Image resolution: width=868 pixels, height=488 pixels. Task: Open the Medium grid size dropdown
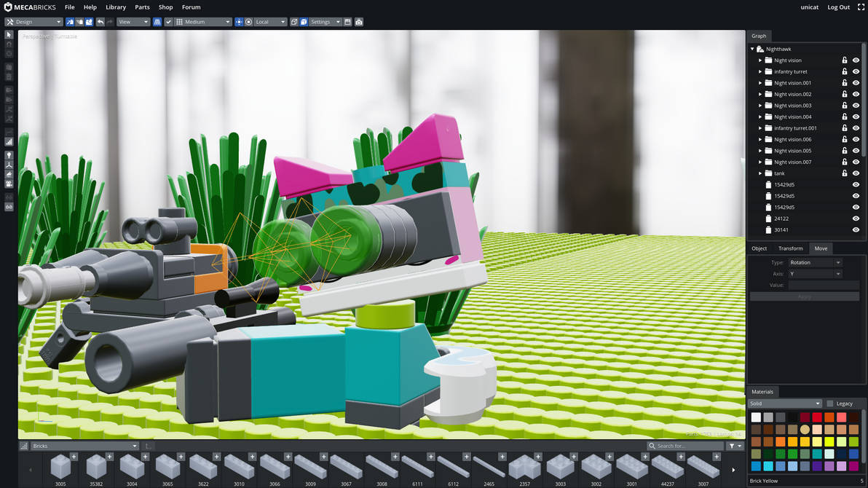tap(203, 22)
